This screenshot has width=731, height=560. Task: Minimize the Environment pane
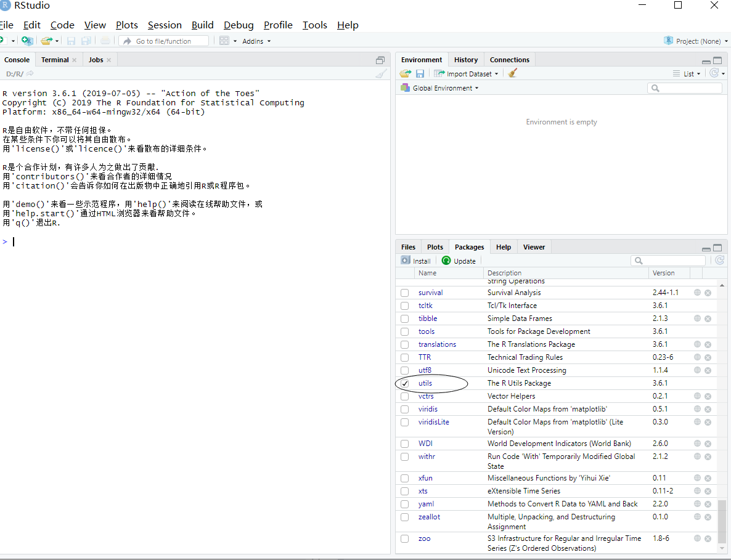click(706, 61)
